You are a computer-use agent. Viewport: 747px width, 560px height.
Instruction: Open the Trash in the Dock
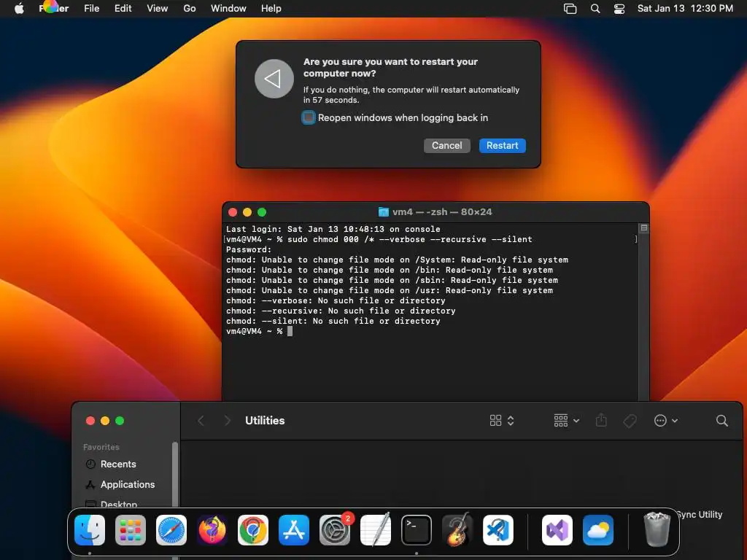coord(657,529)
